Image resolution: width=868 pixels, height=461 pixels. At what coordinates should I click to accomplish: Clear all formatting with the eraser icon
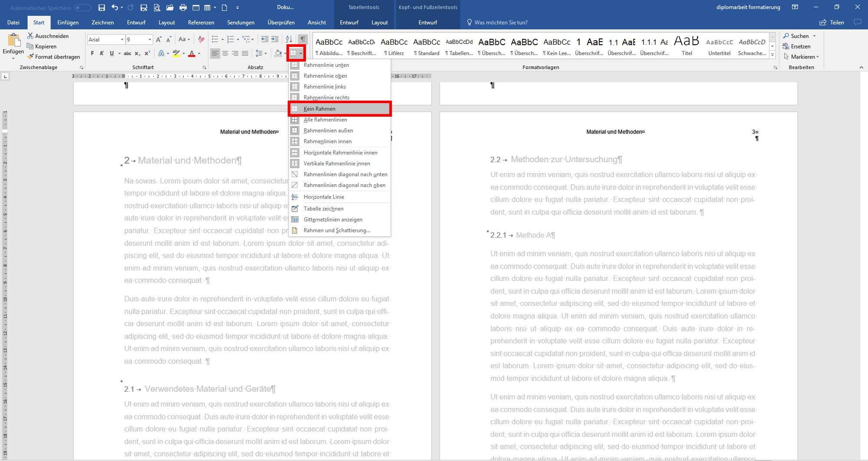pos(201,39)
